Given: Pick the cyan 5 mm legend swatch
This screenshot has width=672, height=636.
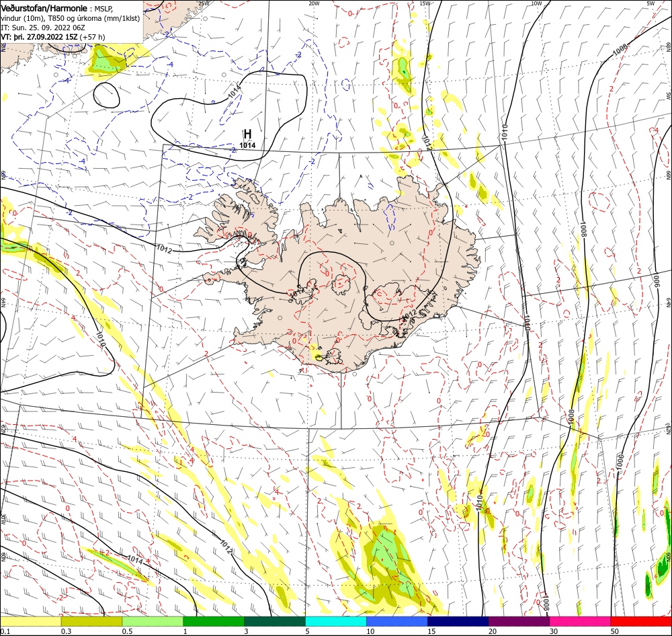Looking at the screenshot, I should coord(336,621).
